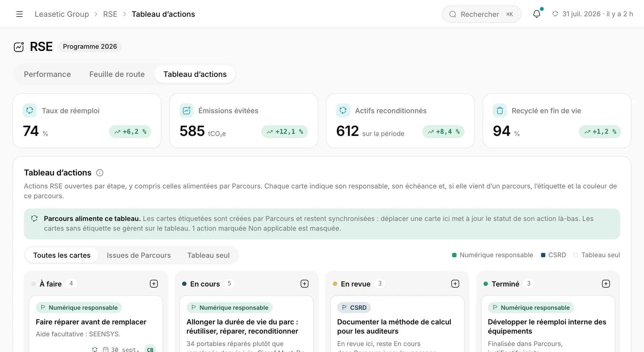Open the Allonger la durée de vie du parc card
Image resolution: width=644 pixels, height=352 pixels.
tap(247, 324)
